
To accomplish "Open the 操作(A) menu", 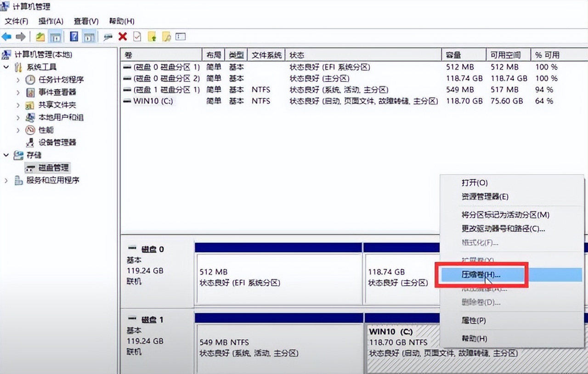I will [x=51, y=21].
